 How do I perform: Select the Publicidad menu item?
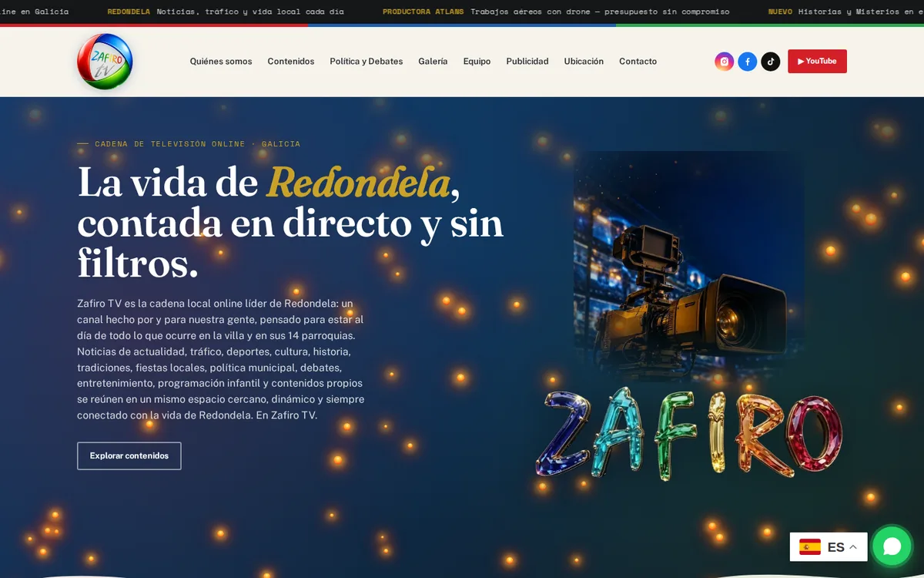527,62
